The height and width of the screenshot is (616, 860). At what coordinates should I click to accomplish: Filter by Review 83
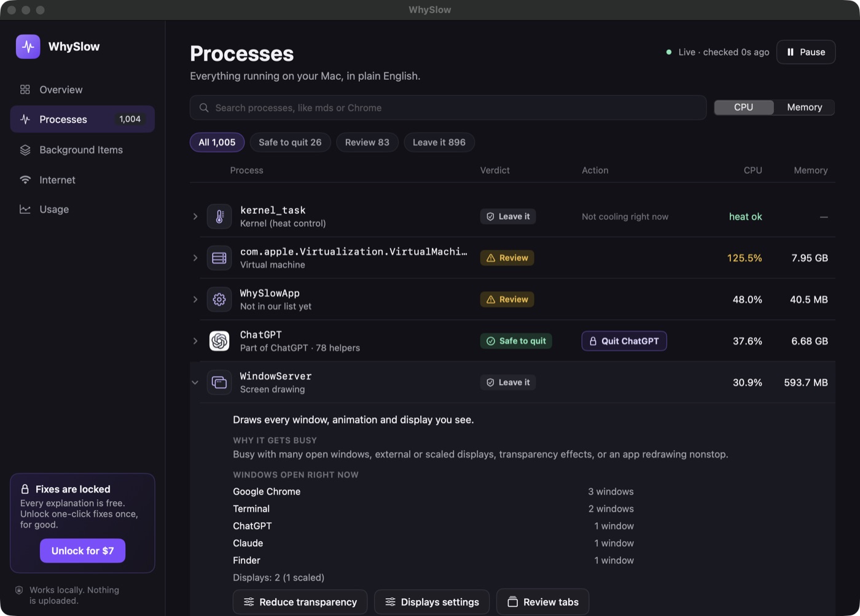pyautogui.click(x=367, y=142)
